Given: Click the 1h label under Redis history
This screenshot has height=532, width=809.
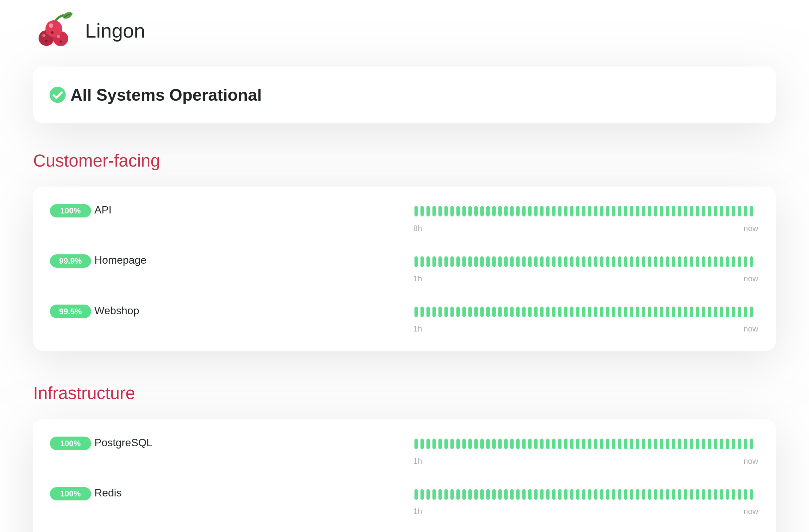Looking at the screenshot, I should tap(417, 511).
